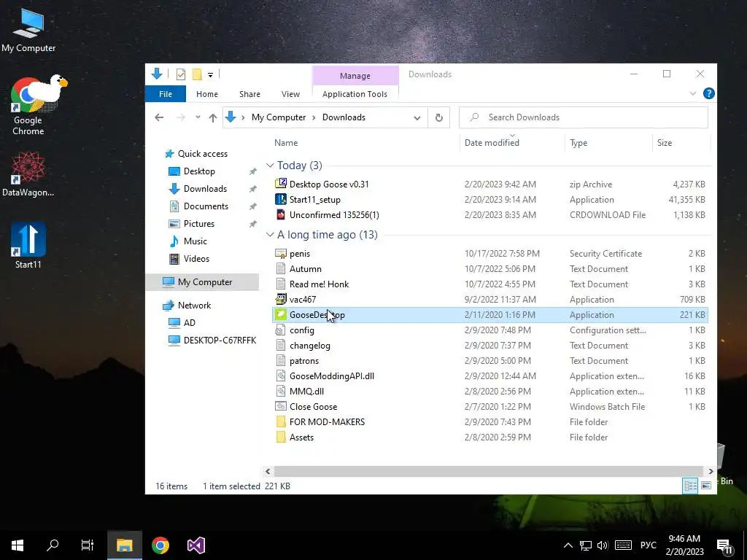Click My Computer in the address breadcrumb
The image size is (747, 560).
[x=279, y=117]
